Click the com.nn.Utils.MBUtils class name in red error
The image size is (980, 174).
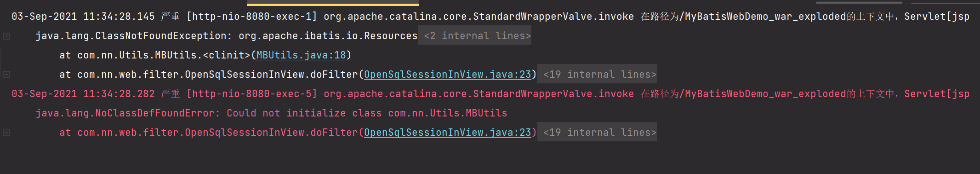[448, 113]
